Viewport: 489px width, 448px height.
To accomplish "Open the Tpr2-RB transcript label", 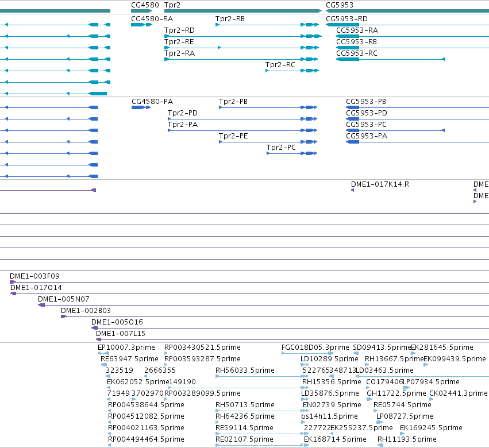I will (x=230, y=19).
